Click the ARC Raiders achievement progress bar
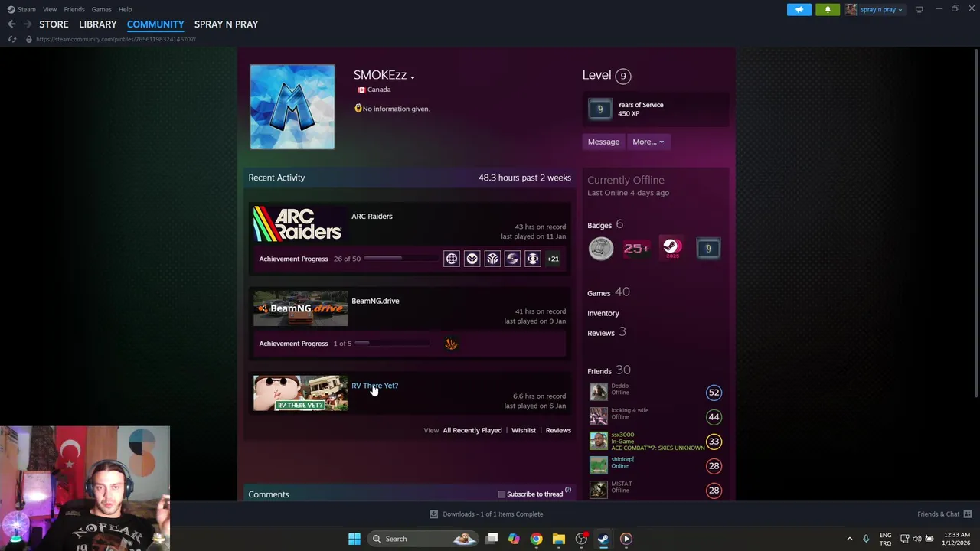980x551 pixels. (x=402, y=259)
